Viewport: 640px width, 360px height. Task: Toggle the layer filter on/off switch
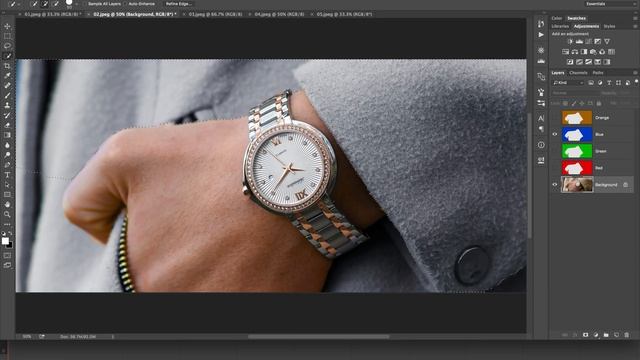636,82
